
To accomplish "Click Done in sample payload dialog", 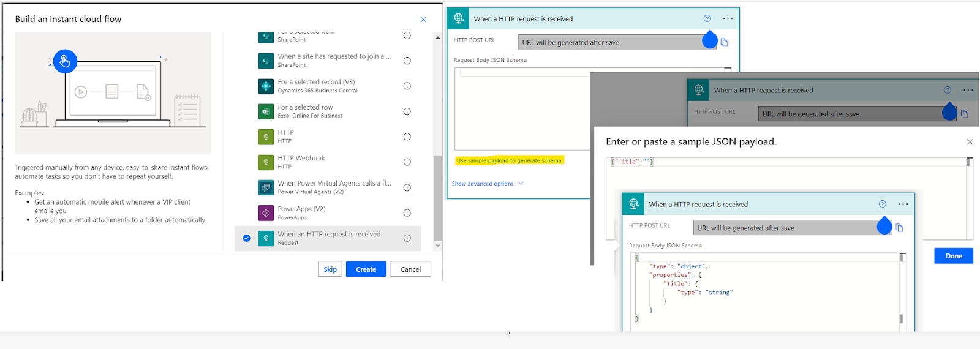I will tap(954, 256).
